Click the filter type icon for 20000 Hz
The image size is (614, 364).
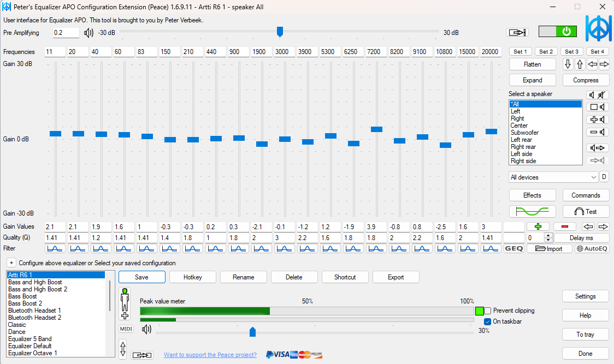[491, 248]
